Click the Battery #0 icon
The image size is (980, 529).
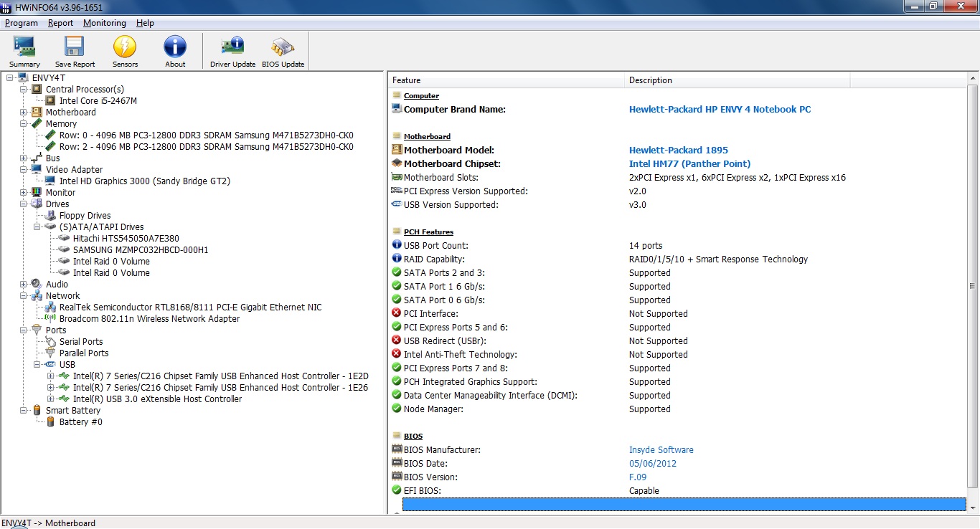tap(50, 421)
